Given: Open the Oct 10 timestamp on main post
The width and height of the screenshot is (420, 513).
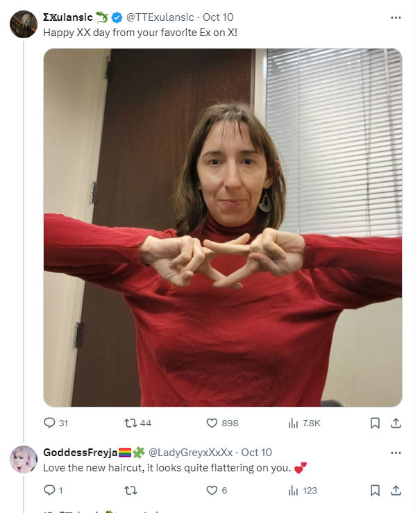Looking at the screenshot, I should (218, 17).
